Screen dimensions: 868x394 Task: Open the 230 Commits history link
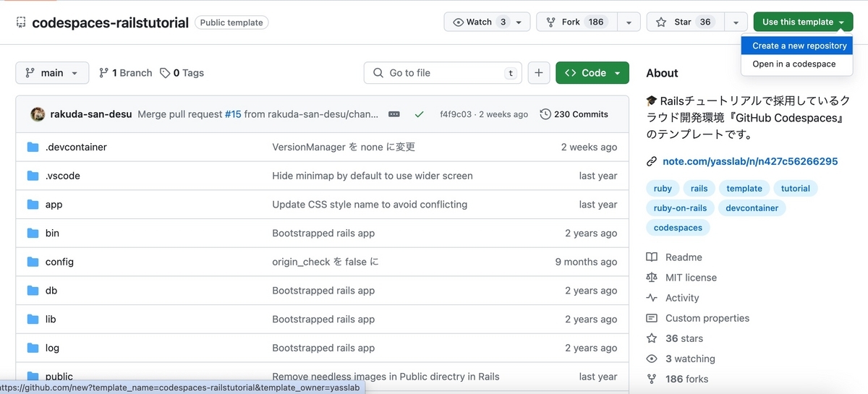tap(574, 114)
